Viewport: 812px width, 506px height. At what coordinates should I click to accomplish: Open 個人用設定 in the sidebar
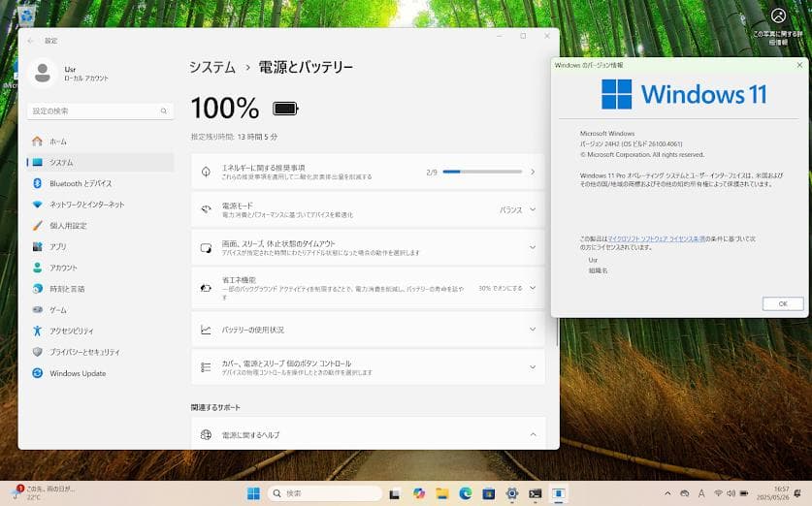101,226
